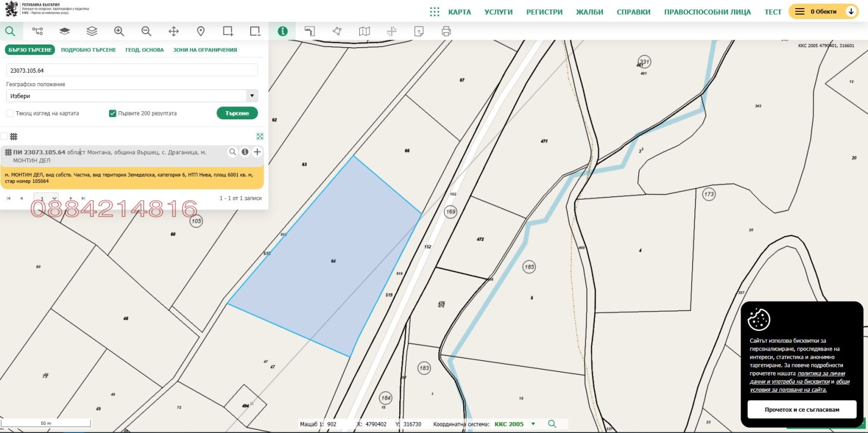Image resolution: width=868 pixels, height=433 pixels.
Task: Open the layers stack icon
Action: click(x=92, y=31)
